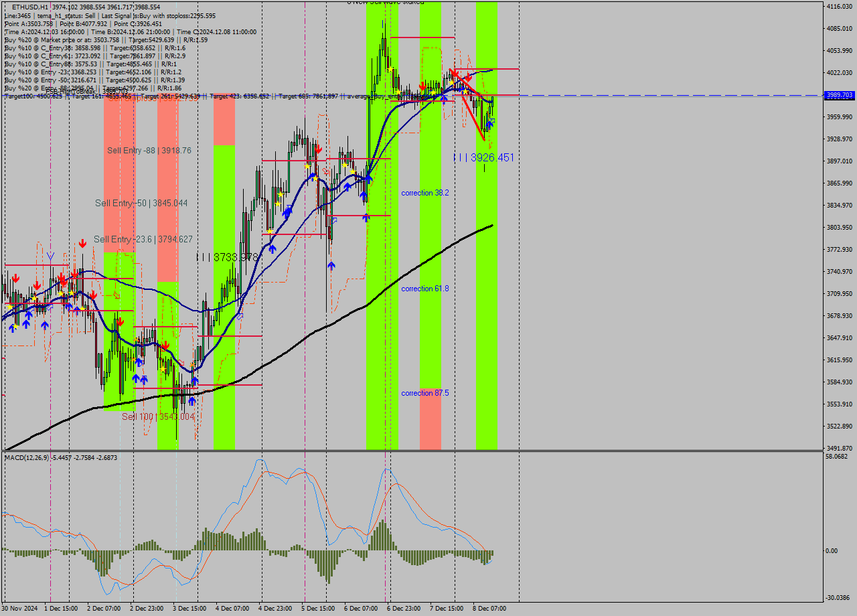Select the red sell arrow above the latest candles
The height and width of the screenshot is (616, 857).
[x=467, y=77]
